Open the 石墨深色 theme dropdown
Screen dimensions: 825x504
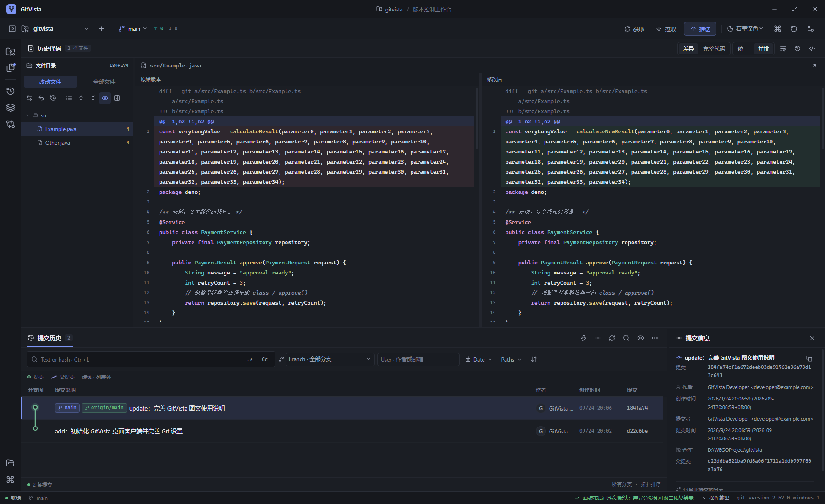click(745, 28)
